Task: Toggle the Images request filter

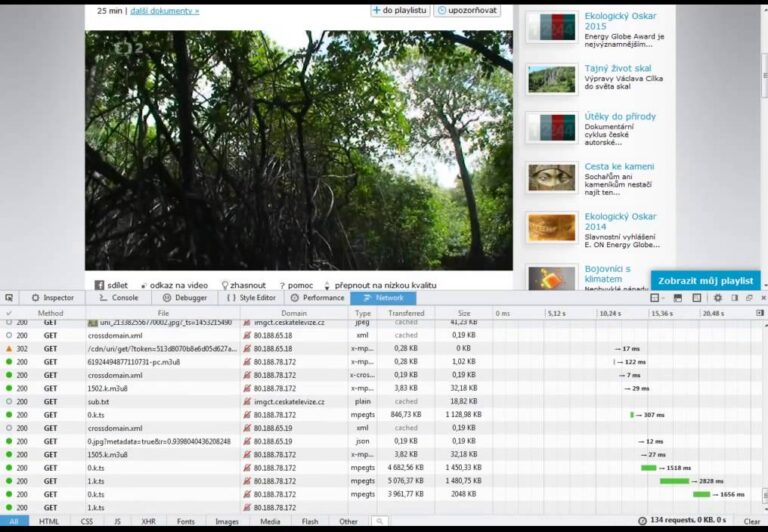Action: click(x=227, y=521)
